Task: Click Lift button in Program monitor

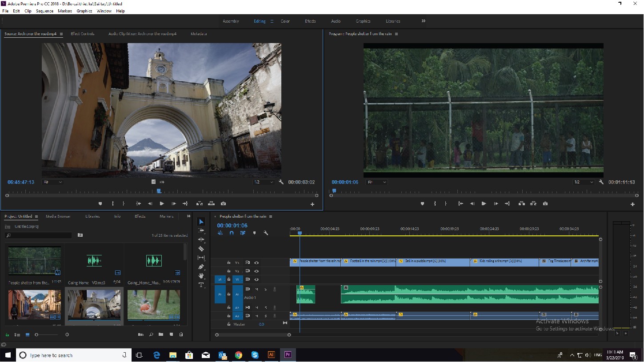Action: tap(522, 204)
